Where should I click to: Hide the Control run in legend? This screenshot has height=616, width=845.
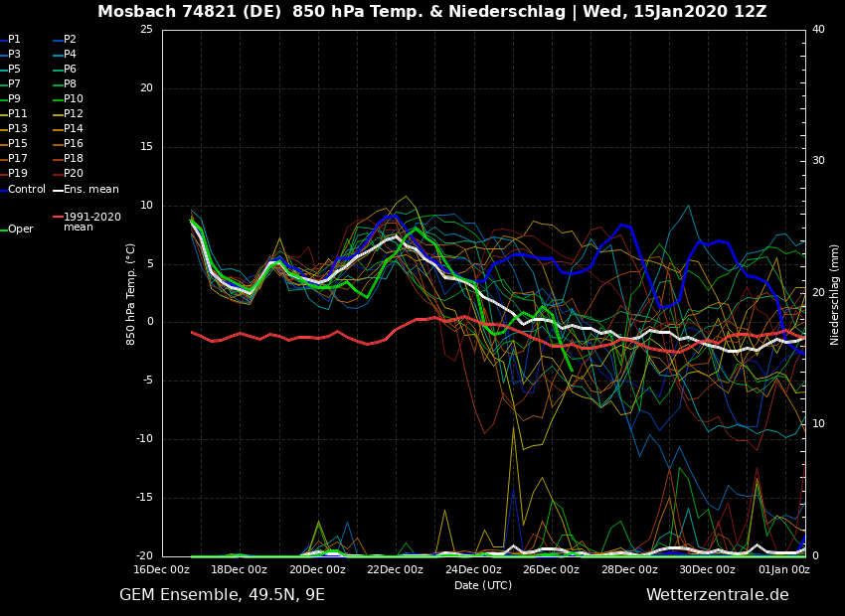pos(27,189)
